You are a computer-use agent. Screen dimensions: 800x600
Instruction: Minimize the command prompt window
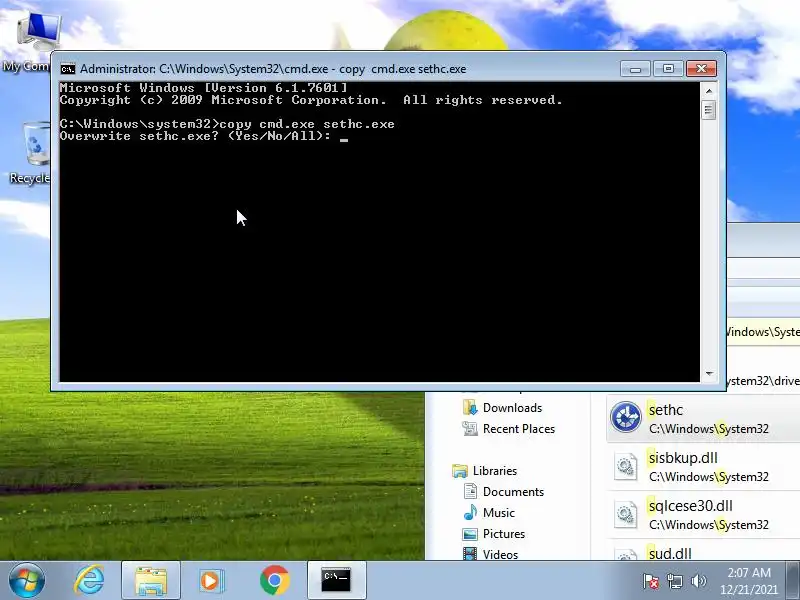tap(635, 69)
